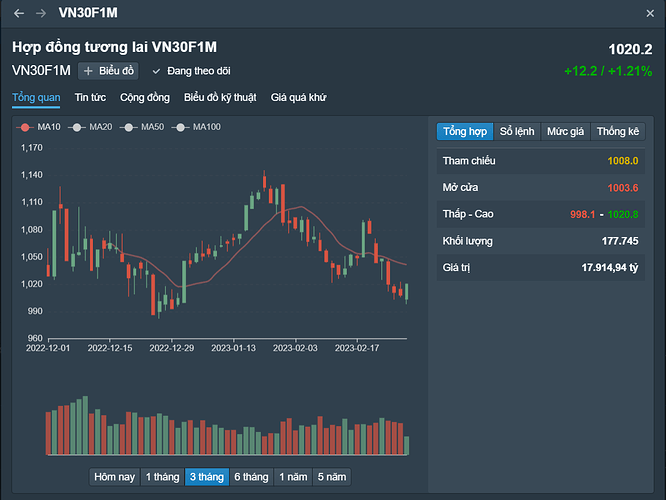Click the Biểu đồ plus button
This screenshot has height=500, width=666.
pyautogui.click(x=109, y=71)
